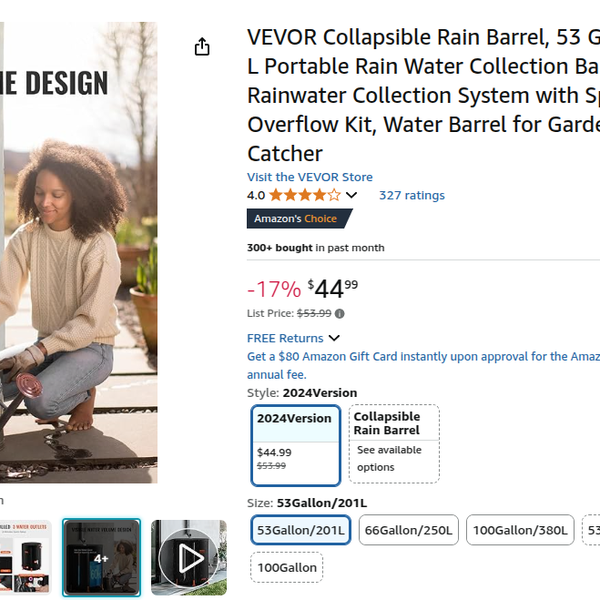600x600 pixels.
Task: Choose the 66Gallon/250L size
Action: (408, 530)
